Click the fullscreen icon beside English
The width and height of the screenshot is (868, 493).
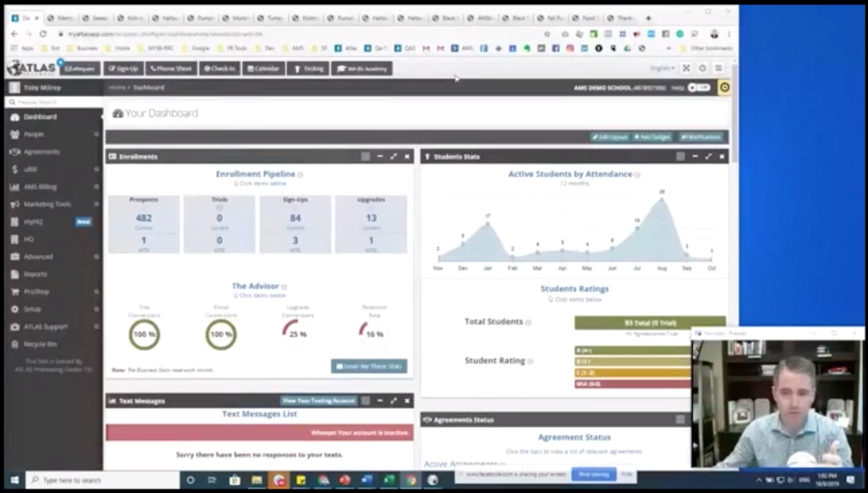pyautogui.click(x=686, y=69)
